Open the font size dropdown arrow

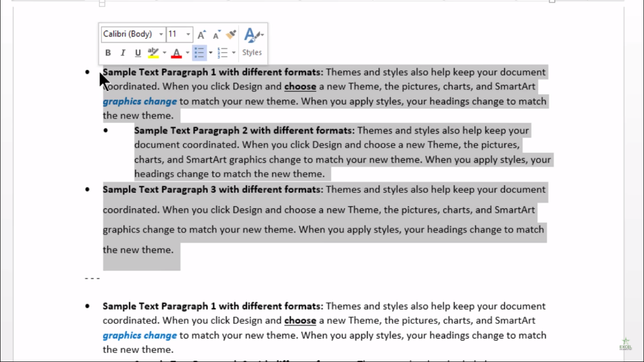pos(188,34)
